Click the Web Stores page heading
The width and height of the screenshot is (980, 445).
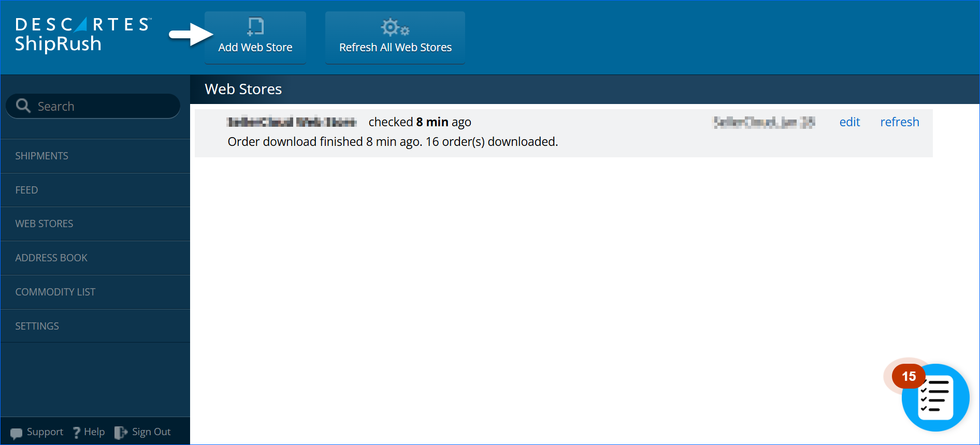[243, 89]
